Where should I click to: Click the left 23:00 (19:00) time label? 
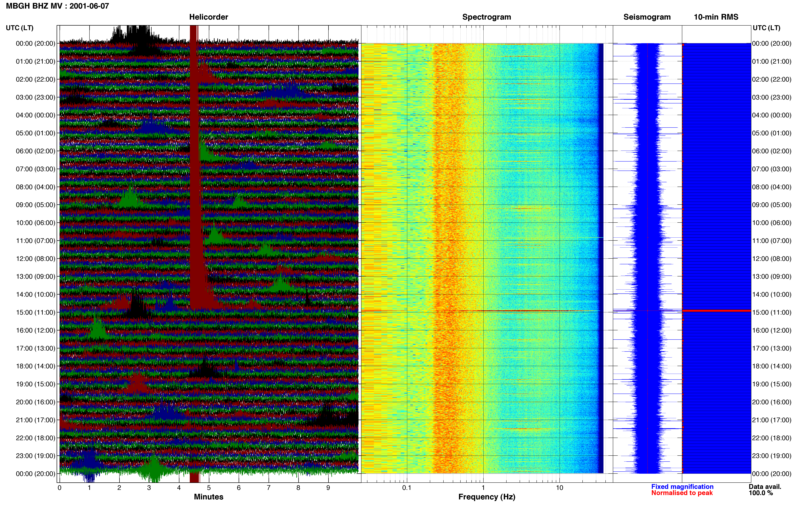click(x=35, y=456)
